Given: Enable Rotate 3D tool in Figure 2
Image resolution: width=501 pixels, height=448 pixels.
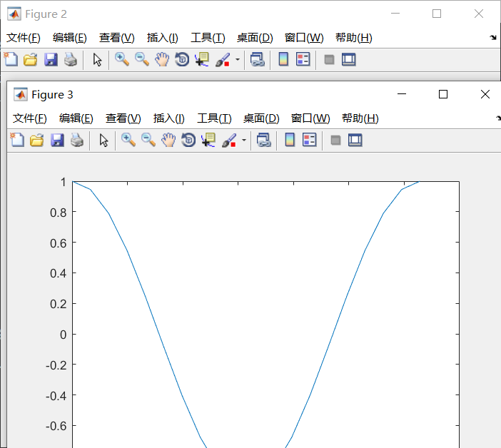Looking at the screenshot, I should point(182,59).
